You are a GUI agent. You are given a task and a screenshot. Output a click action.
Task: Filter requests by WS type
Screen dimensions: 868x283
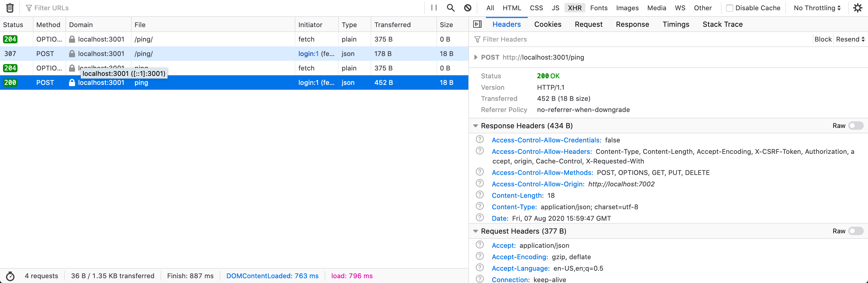pyautogui.click(x=680, y=8)
